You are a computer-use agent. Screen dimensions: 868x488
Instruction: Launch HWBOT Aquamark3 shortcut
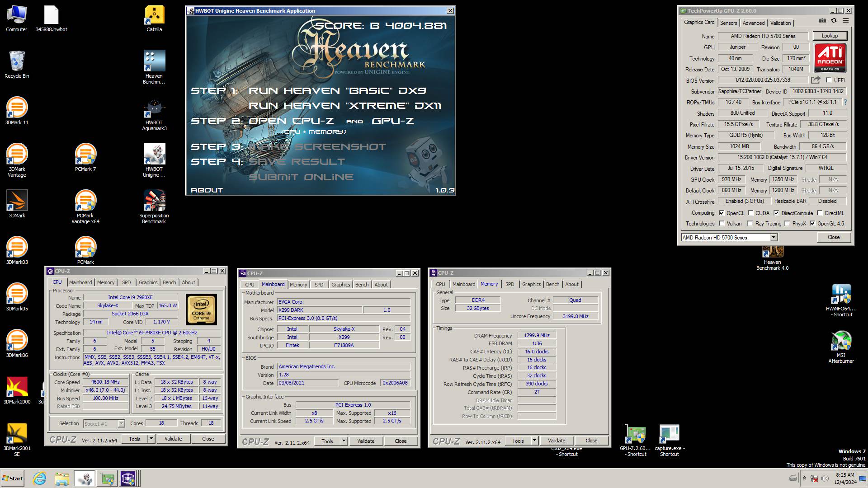tap(154, 114)
